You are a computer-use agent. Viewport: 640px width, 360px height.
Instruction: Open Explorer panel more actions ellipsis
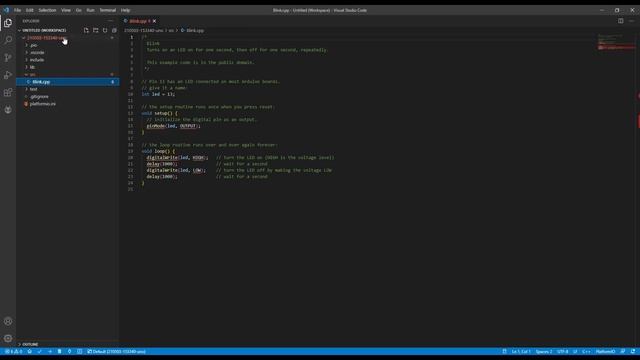pos(111,21)
